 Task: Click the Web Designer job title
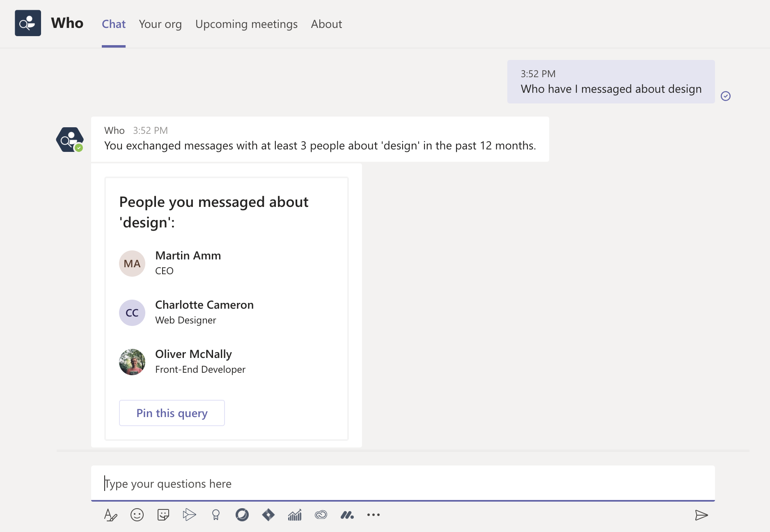tap(186, 320)
